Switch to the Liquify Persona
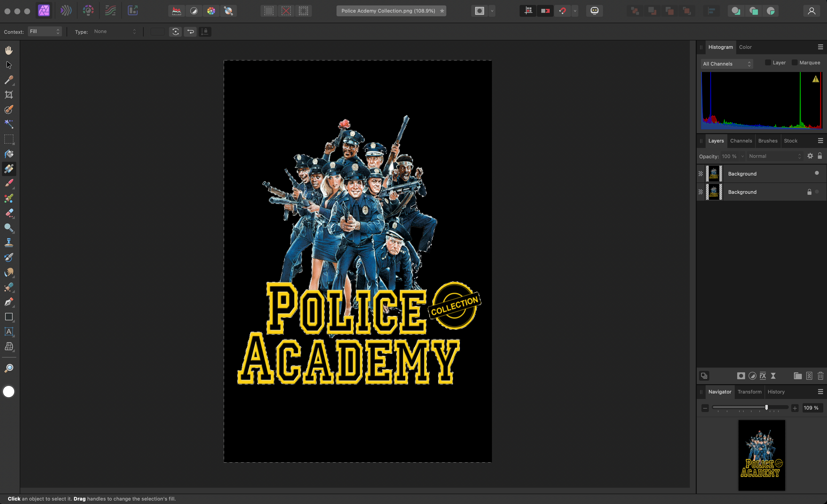 click(x=66, y=11)
